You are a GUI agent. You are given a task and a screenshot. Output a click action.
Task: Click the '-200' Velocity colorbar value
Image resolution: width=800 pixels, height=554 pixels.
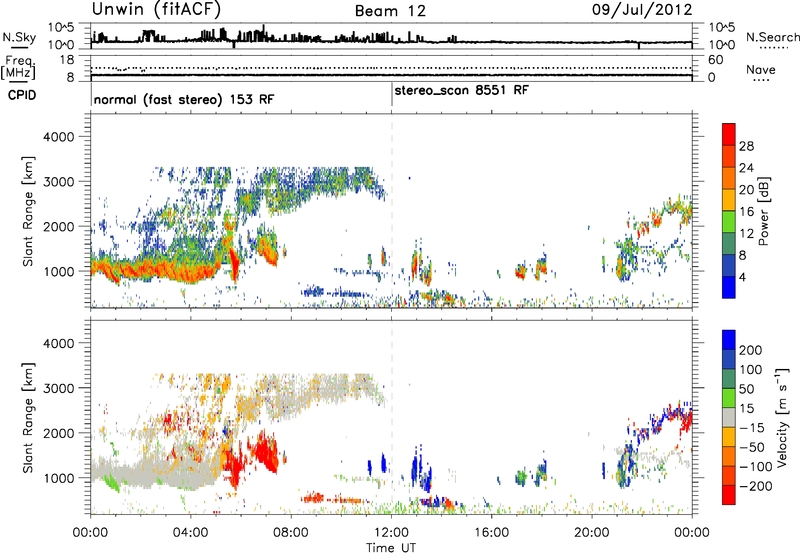point(755,486)
